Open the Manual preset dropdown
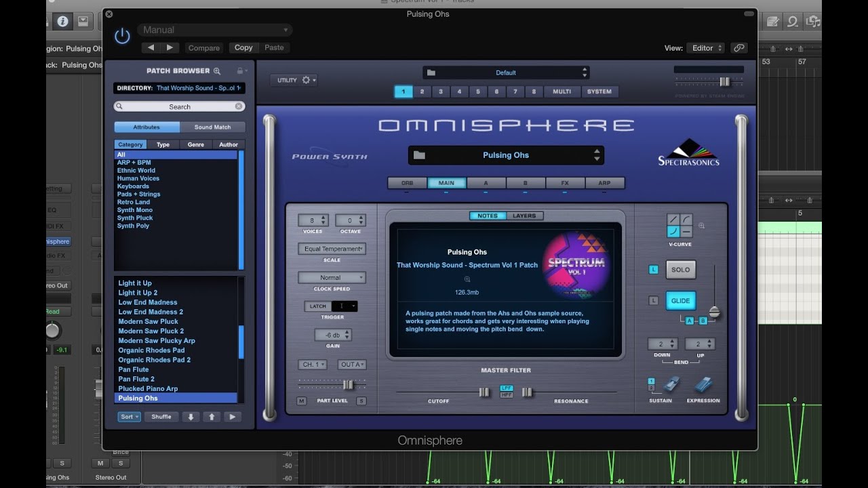The image size is (868, 488). (x=215, y=30)
